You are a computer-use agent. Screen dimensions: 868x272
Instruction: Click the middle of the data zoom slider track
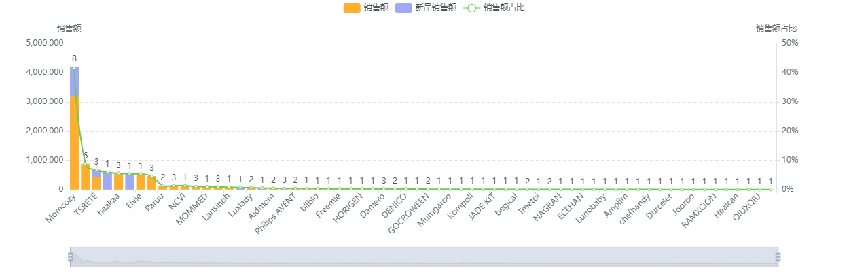[424, 256]
